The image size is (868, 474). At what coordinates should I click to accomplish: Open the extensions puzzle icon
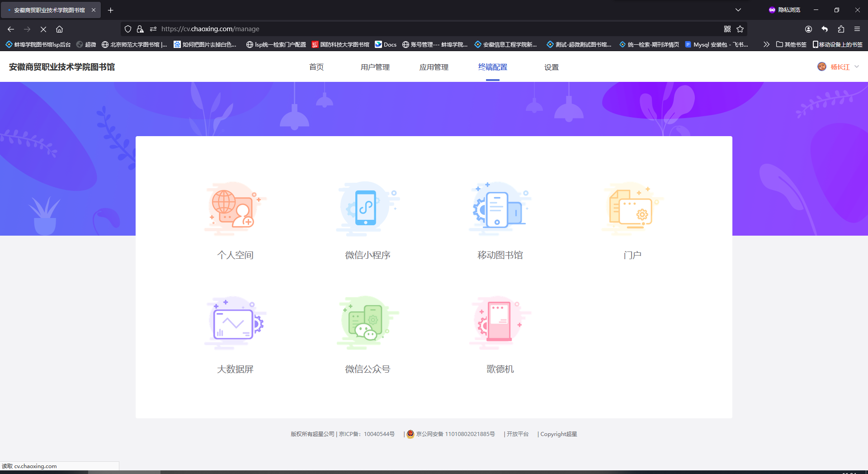click(x=841, y=29)
